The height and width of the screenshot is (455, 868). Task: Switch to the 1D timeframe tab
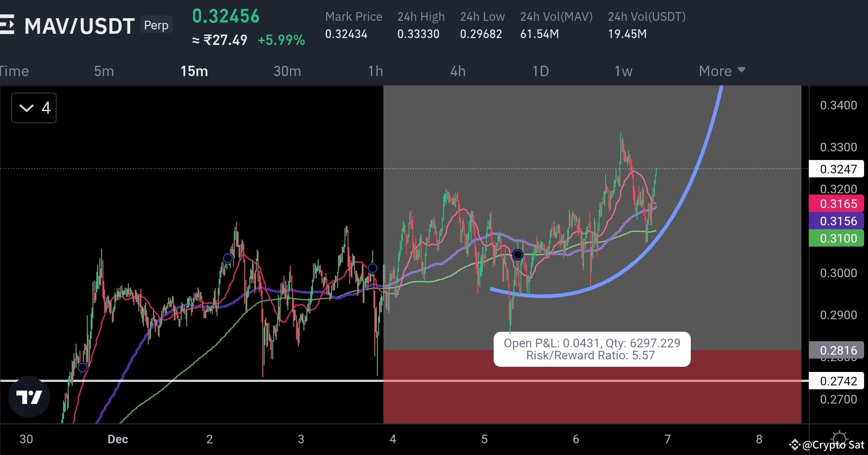(x=541, y=71)
